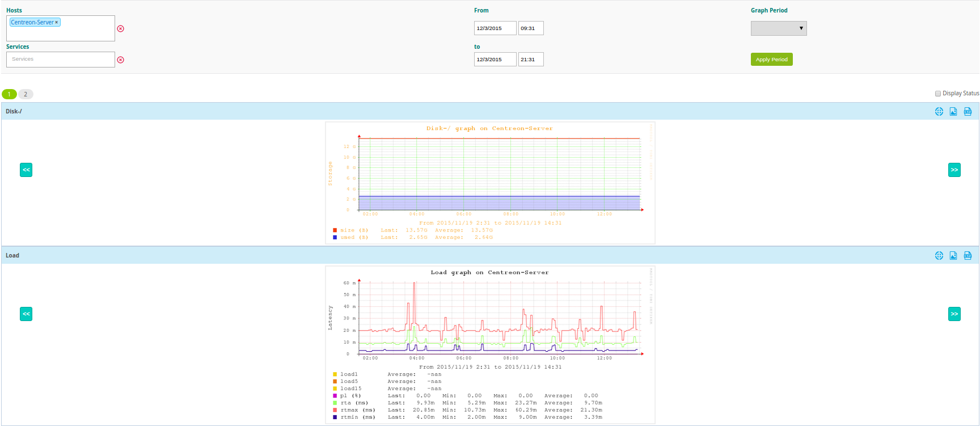Click the Load section title
Viewport: 980px width, 426px height.
coord(12,256)
